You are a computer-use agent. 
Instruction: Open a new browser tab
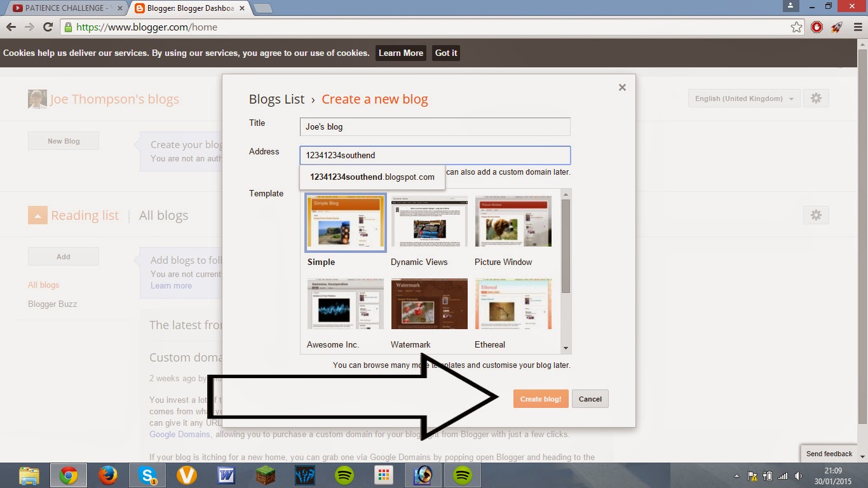[263, 8]
